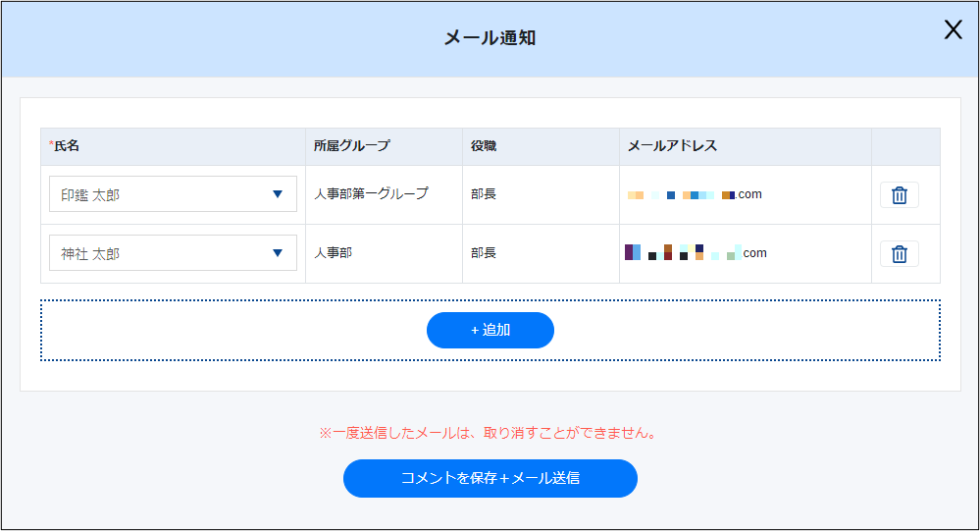Image resolution: width=980 pixels, height=531 pixels.
Task: Click the email address of 印鑑 太郎
Action: pyautogui.click(x=695, y=194)
